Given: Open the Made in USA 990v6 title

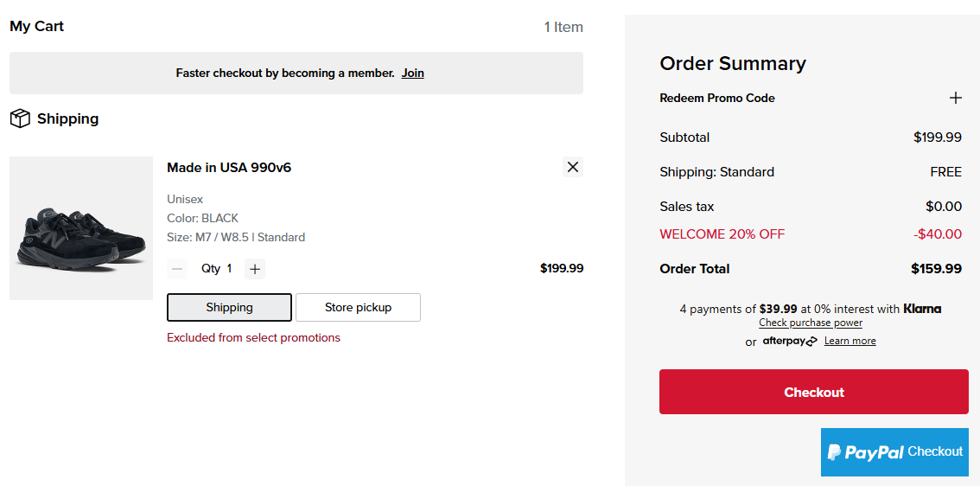Looking at the screenshot, I should (x=229, y=167).
